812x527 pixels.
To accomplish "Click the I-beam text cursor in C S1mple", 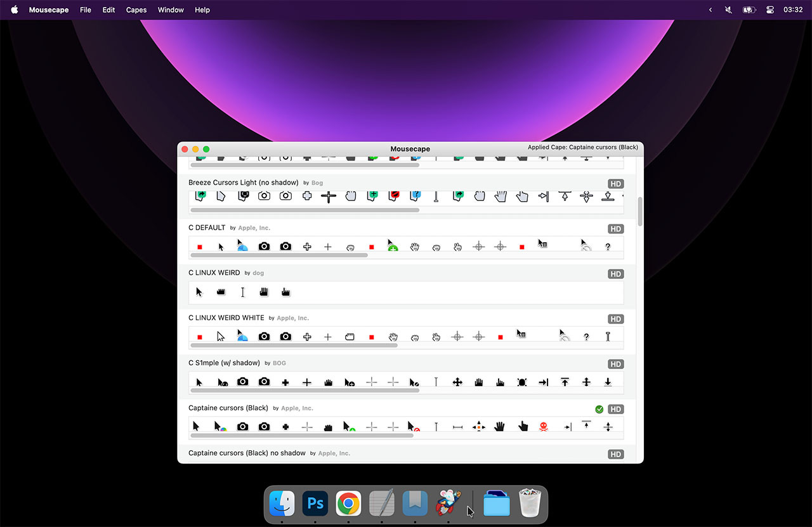I will click(436, 382).
